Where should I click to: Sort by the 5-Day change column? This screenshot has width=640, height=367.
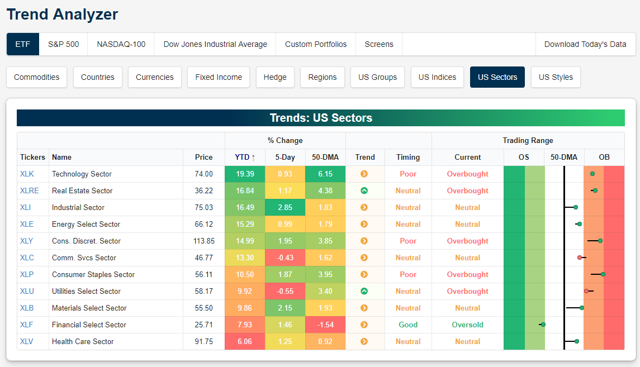[x=285, y=157]
